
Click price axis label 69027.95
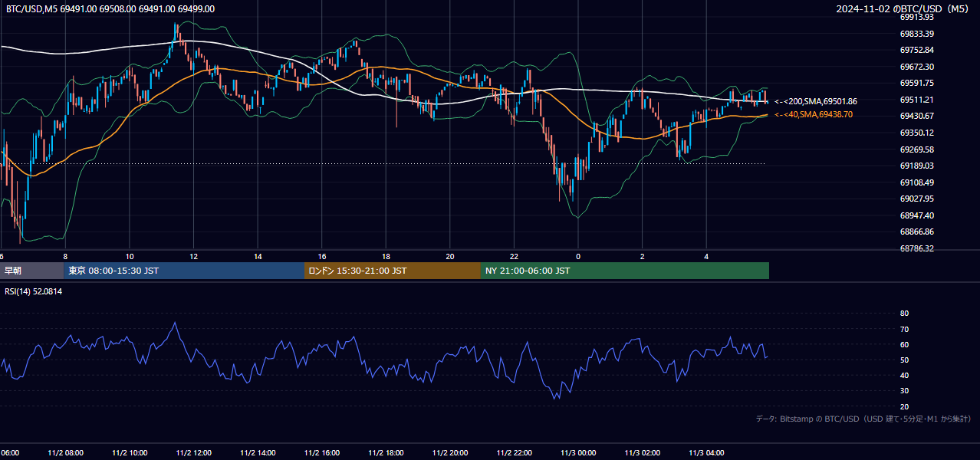pyautogui.click(x=916, y=199)
